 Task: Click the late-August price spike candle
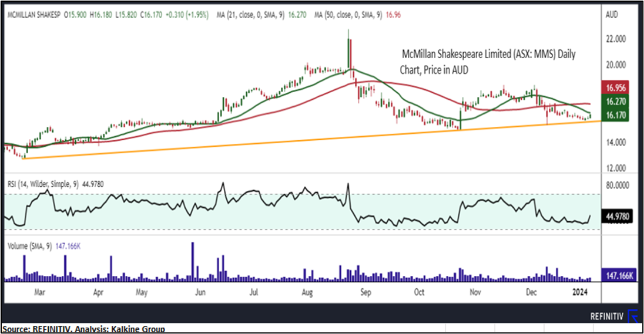coord(348,50)
